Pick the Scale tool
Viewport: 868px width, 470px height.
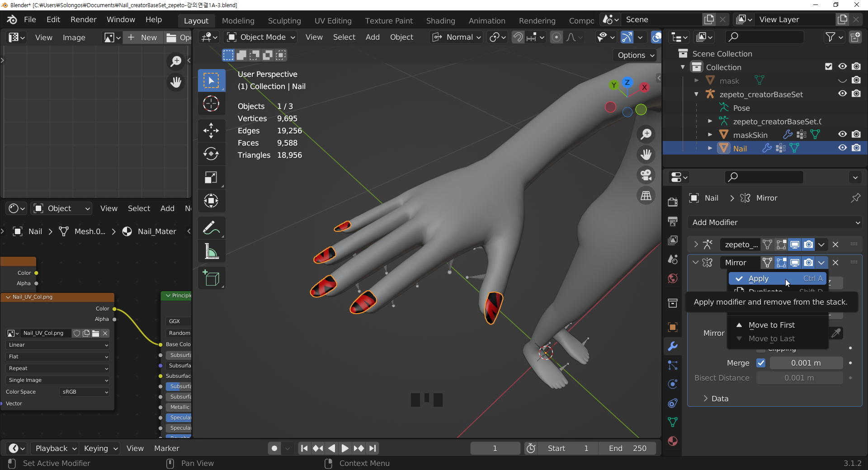(211, 177)
